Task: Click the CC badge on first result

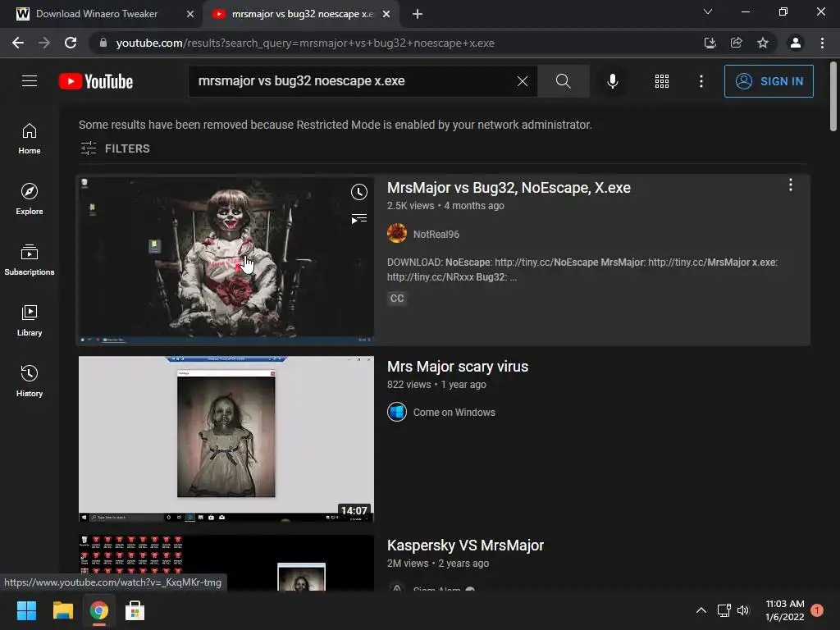Action: point(397,299)
